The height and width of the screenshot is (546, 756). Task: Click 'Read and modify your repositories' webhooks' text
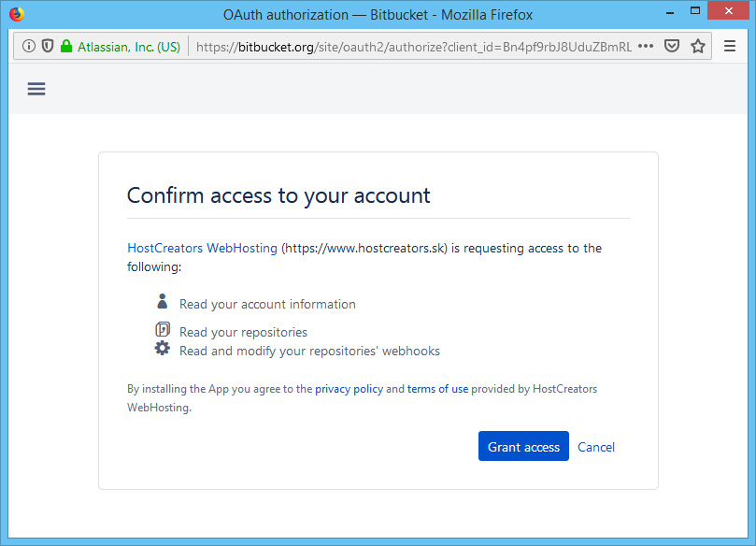[x=309, y=352]
